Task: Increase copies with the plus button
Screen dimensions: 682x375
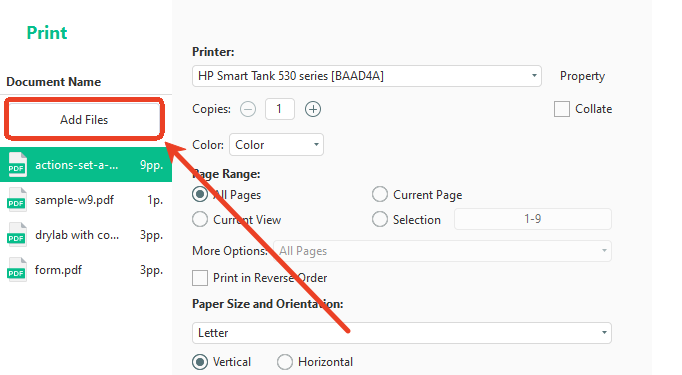Action: point(313,109)
